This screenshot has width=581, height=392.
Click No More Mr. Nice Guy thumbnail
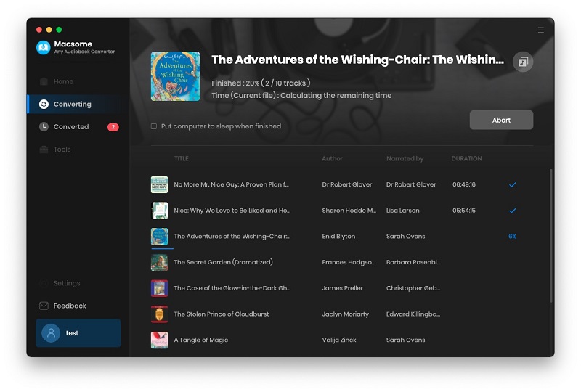159,184
